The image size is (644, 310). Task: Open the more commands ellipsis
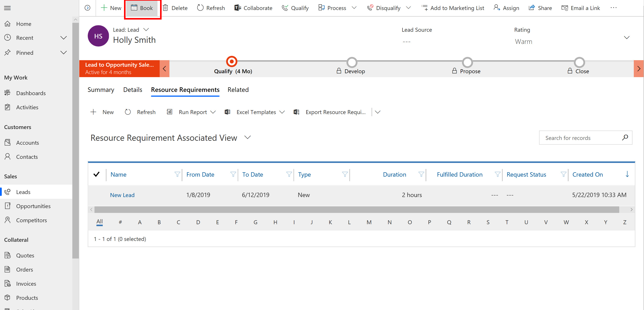[x=614, y=8]
